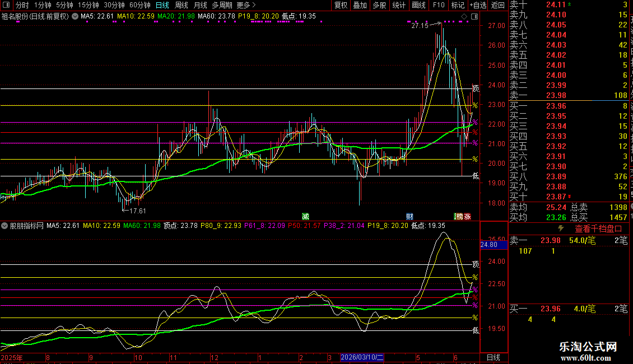This screenshot has height=364, width=633.
Task: Click the 榜 event marker
Action: [459, 216]
